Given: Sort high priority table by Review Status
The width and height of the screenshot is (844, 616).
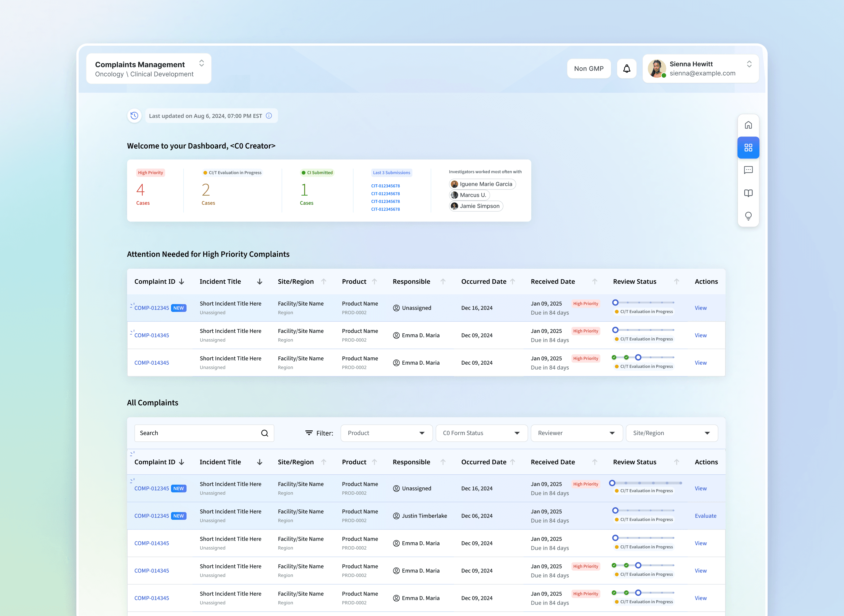Looking at the screenshot, I should (676, 281).
